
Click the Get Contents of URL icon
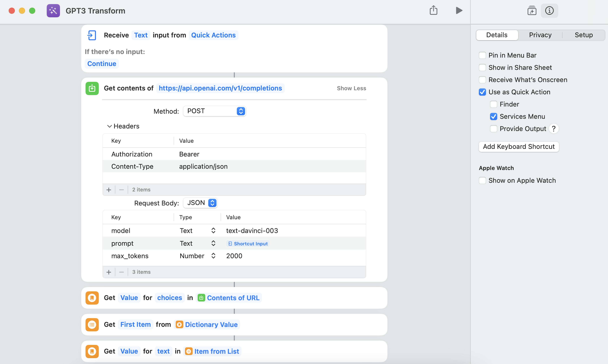click(x=92, y=88)
